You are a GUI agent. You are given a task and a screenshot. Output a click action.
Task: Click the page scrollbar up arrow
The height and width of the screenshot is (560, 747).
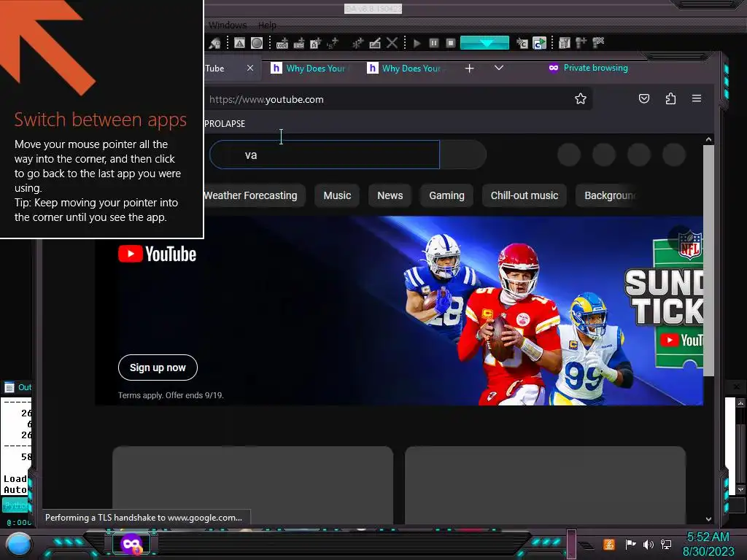pos(708,139)
